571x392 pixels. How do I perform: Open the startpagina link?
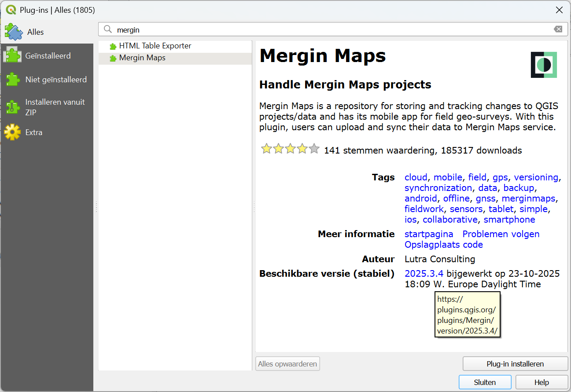[x=428, y=234]
